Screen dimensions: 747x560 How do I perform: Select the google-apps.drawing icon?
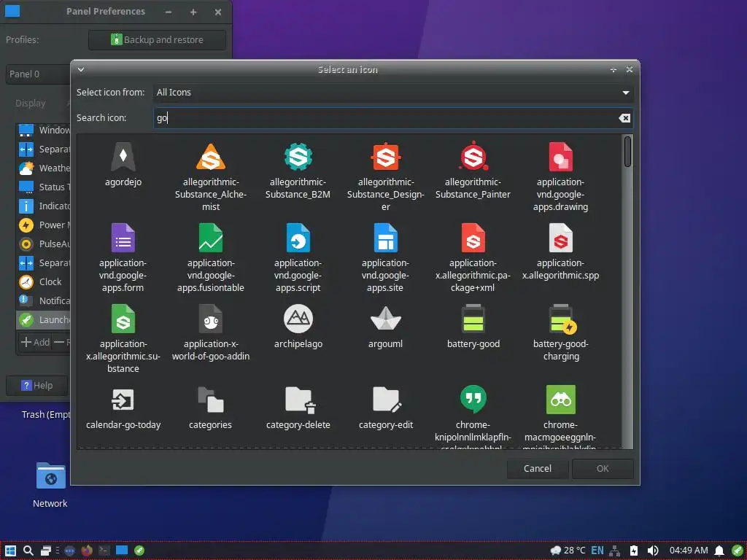coord(560,176)
